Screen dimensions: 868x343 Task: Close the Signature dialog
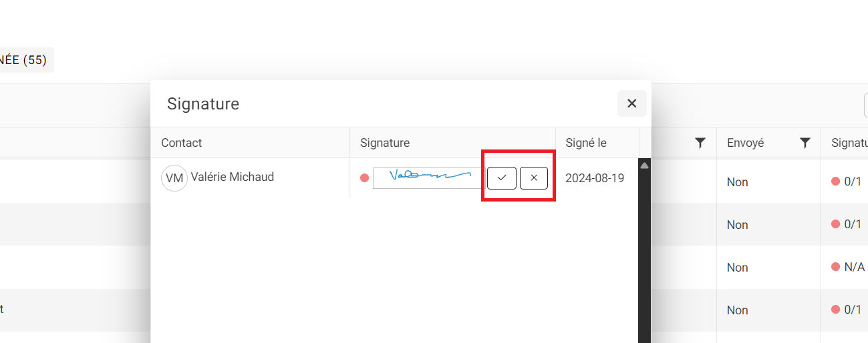pyautogui.click(x=631, y=103)
